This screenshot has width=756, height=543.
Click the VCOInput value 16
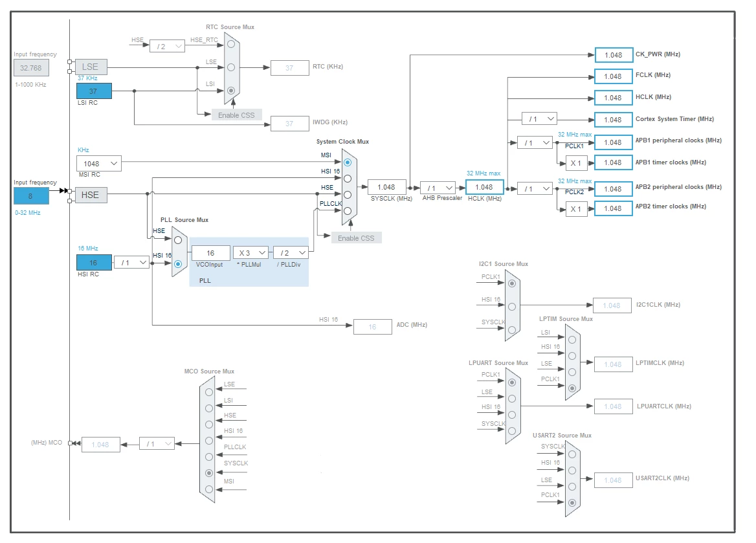(x=211, y=253)
